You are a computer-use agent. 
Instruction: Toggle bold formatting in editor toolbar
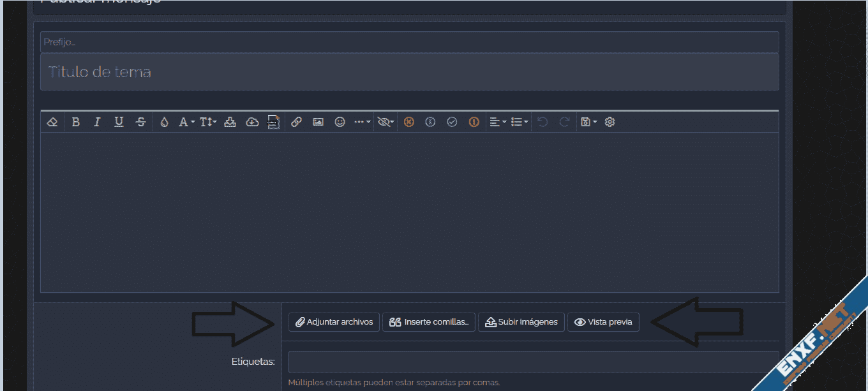coord(75,122)
